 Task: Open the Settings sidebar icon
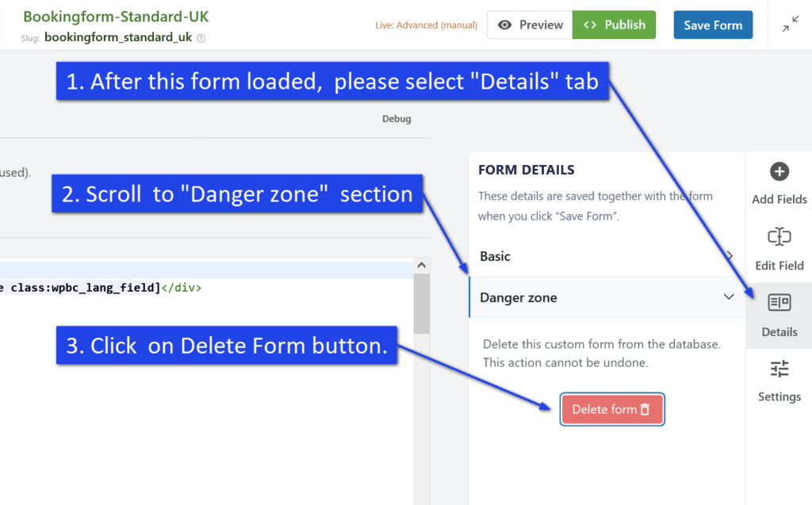[779, 368]
